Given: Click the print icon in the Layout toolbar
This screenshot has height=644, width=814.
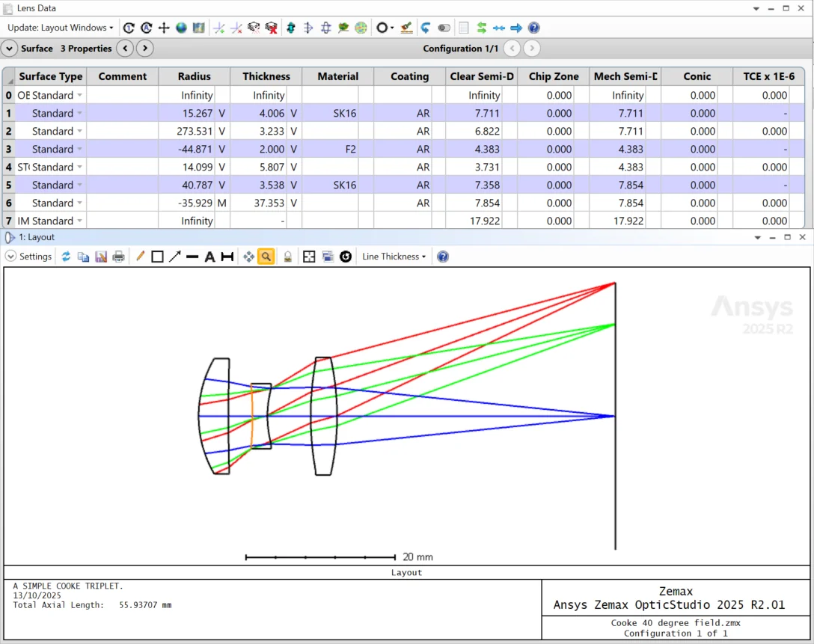Looking at the screenshot, I should [118, 256].
